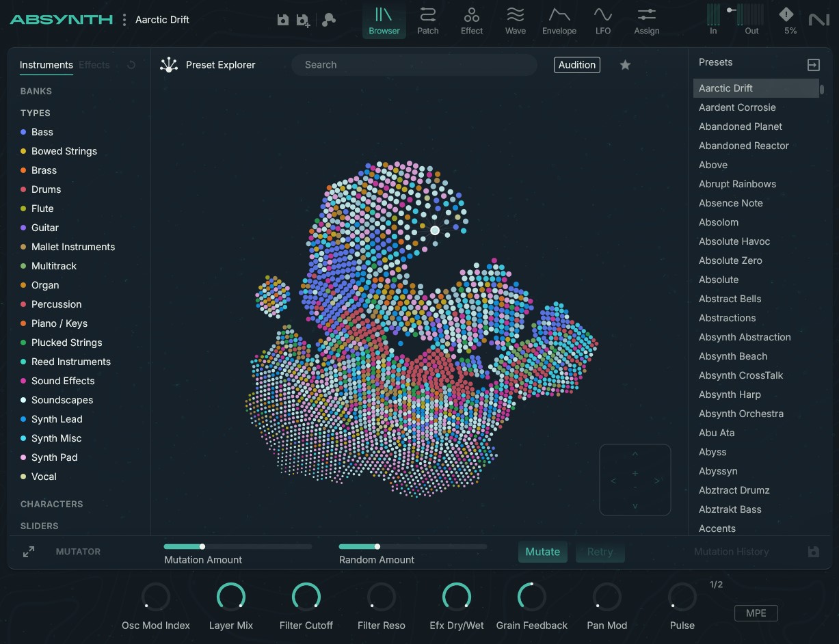Click the save-as-new preset icon
Viewport: 839px width, 644px height.
303,20
